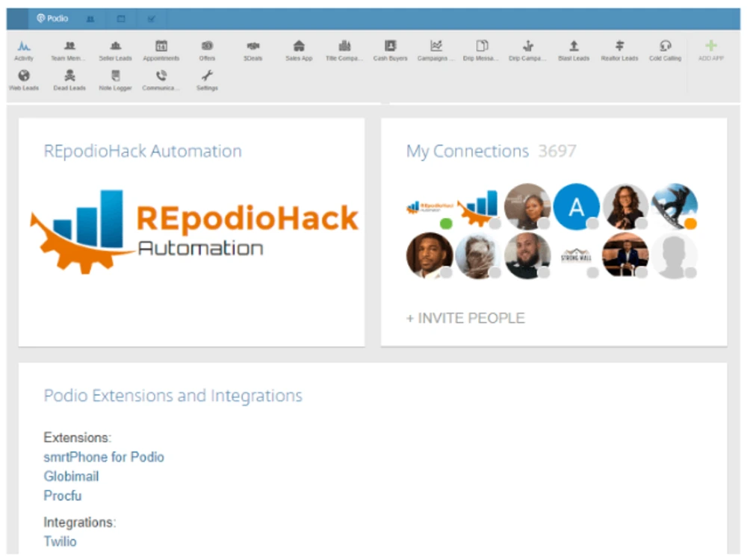Viewport: 747px width, 560px height.
Task: Open the Realtor Leads app
Action: coord(619,51)
